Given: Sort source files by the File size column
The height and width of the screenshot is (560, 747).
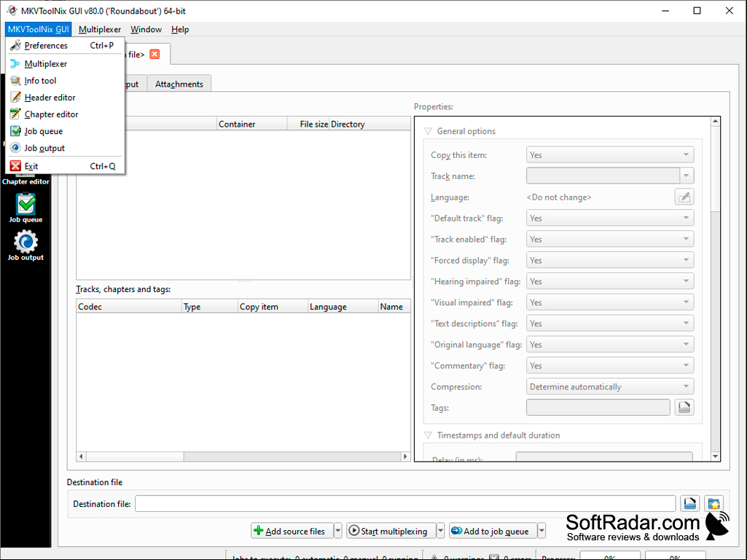Looking at the screenshot, I should tap(308, 124).
